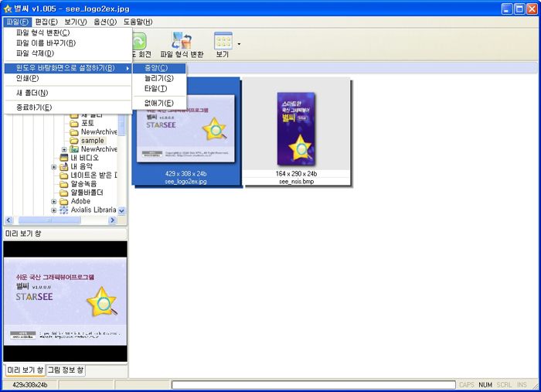Select 네이트온 받은 folder
The width and height of the screenshot is (541, 392).
[94, 175]
